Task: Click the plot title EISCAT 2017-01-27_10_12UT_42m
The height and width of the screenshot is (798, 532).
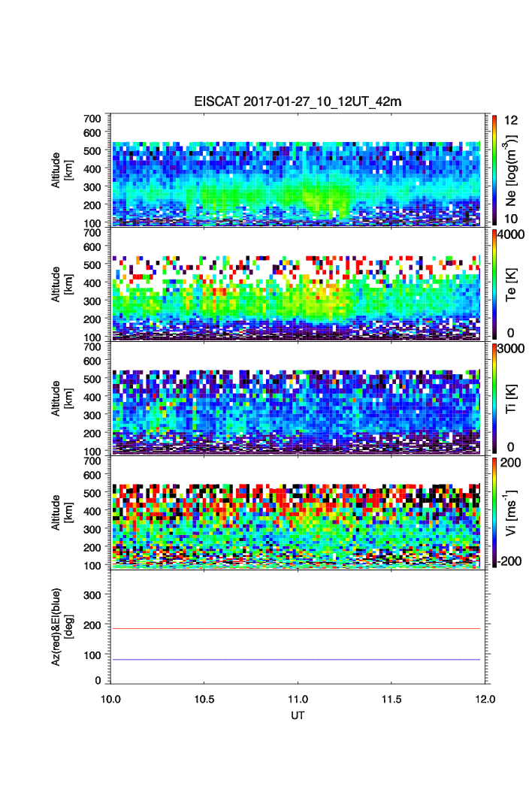Action: [297, 101]
